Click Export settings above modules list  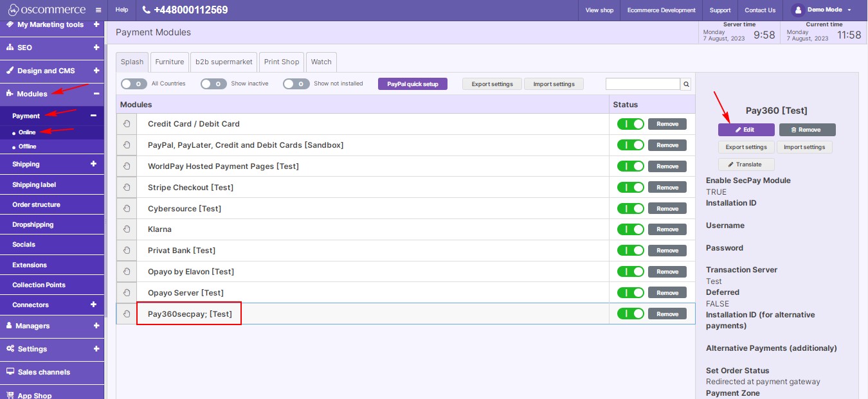click(x=493, y=84)
